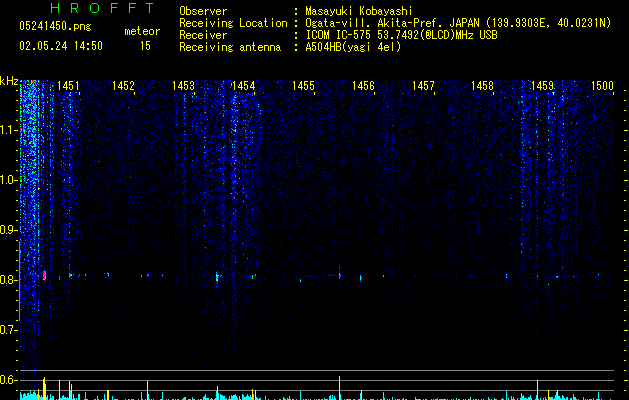The height and width of the screenshot is (400, 629).
Task: Click the Observer field label
Action: [x=203, y=11]
